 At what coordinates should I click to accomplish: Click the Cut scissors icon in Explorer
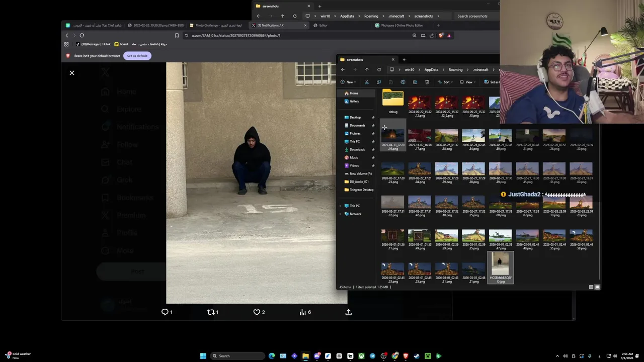pyautogui.click(x=367, y=82)
